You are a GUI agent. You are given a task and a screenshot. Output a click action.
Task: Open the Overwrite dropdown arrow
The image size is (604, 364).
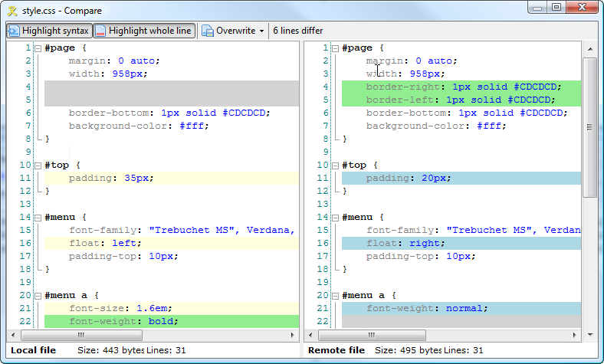261,31
